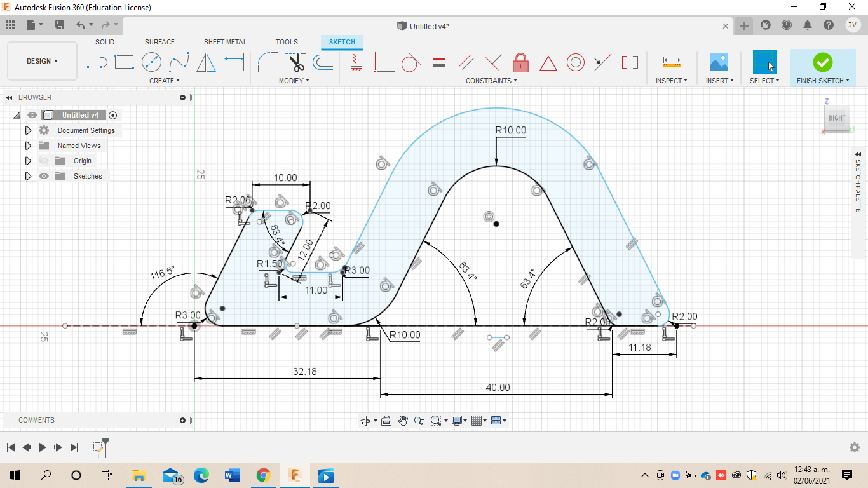Select the Center Diameter Circle tool
The image size is (868, 488).
(x=151, y=62)
